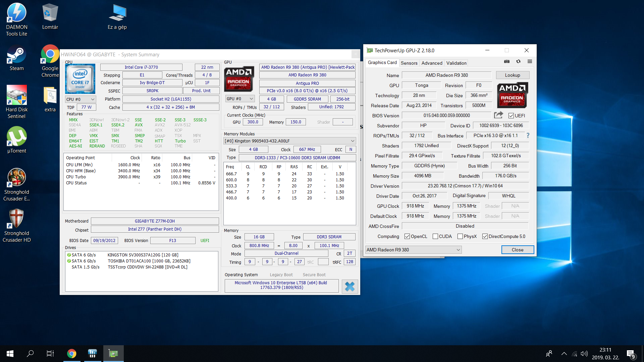This screenshot has height=362, width=644.
Task: Launch Stronghold Crusader Extreme shortcut
Action: [x=16, y=184]
